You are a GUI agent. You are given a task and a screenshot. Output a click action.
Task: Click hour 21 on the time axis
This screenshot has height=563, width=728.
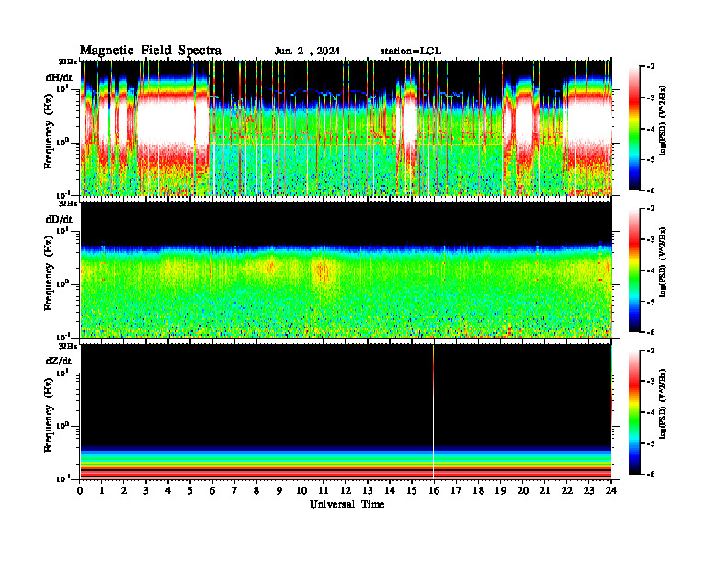click(544, 490)
